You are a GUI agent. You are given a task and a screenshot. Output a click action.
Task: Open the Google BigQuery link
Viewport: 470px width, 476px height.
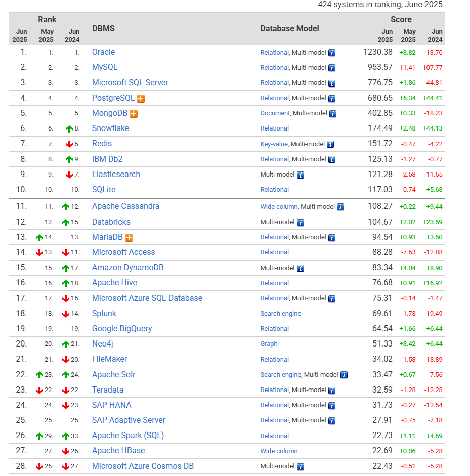click(122, 329)
